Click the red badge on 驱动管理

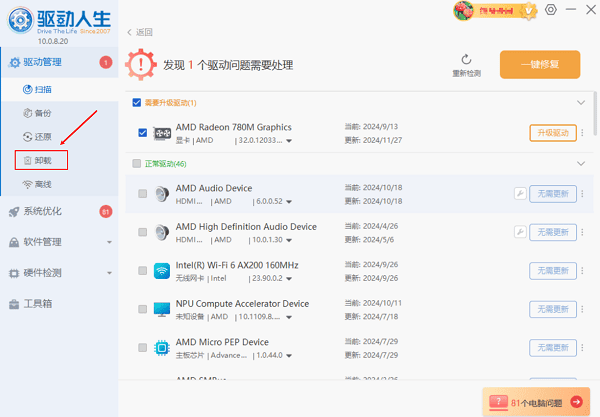(106, 62)
